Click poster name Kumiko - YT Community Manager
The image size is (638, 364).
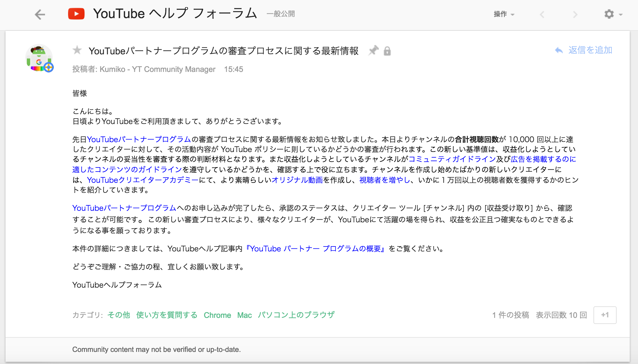(x=157, y=69)
